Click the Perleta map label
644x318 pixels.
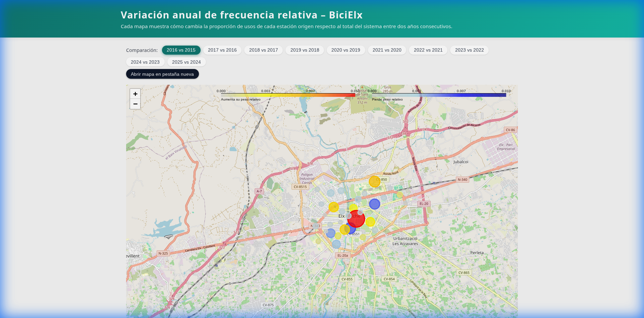(x=477, y=253)
